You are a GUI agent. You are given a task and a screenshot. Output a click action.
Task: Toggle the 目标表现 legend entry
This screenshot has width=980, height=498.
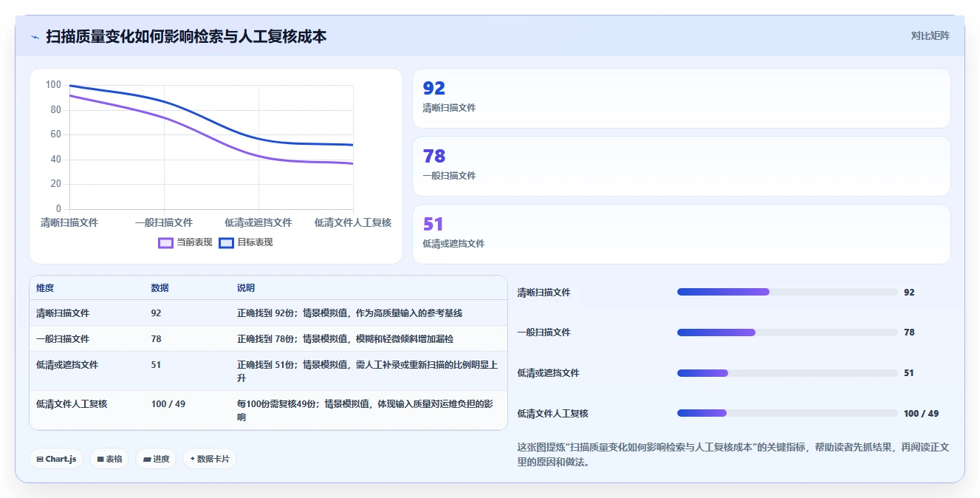click(x=246, y=242)
